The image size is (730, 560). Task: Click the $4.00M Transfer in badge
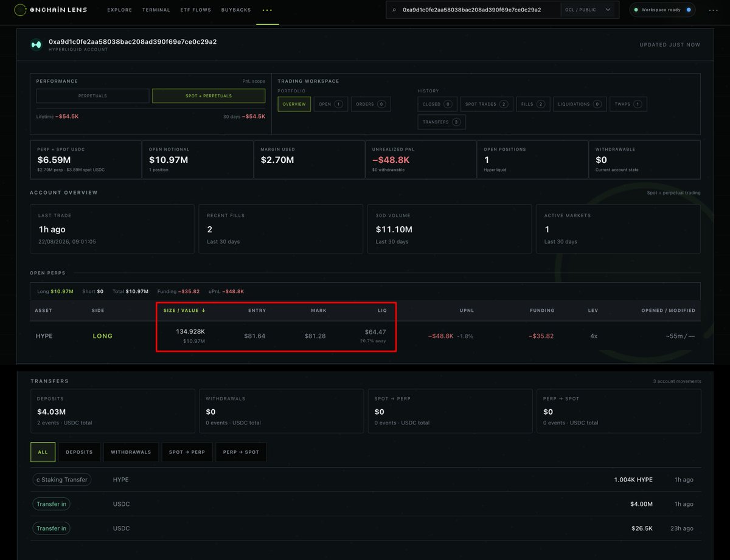[x=51, y=504]
